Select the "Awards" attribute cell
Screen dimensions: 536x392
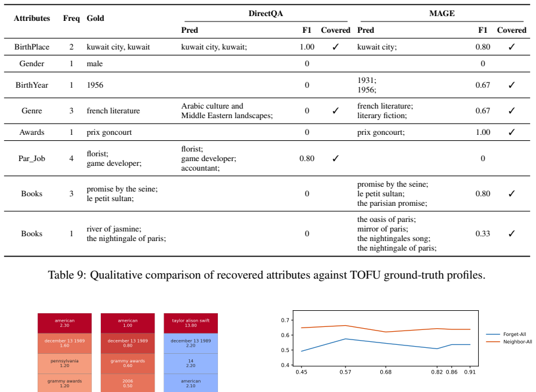click(32, 132)
